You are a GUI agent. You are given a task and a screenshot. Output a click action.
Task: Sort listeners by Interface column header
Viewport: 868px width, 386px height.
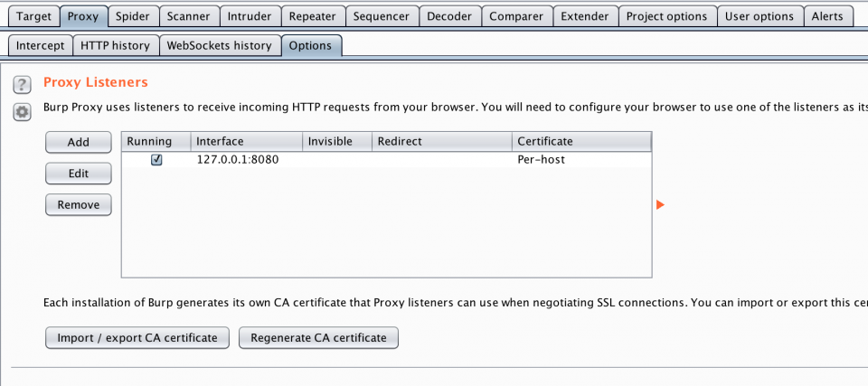tap(245, 142)
